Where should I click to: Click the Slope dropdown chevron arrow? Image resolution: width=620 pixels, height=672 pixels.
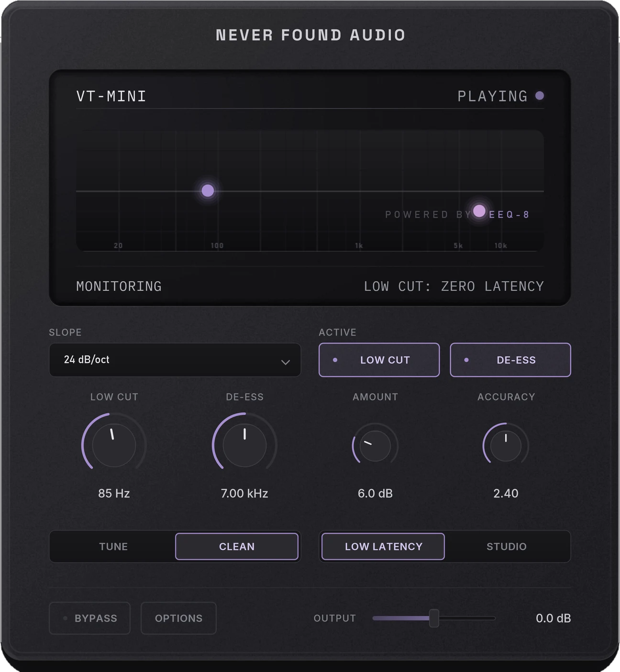(286, 362)
